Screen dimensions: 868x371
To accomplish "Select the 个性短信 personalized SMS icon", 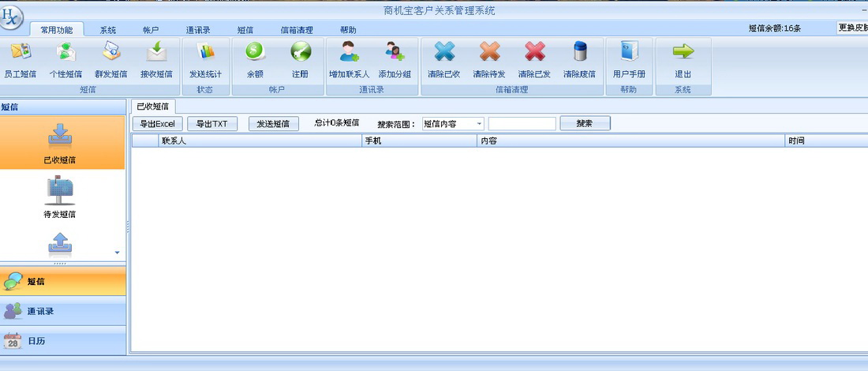I will click(65, 51).
